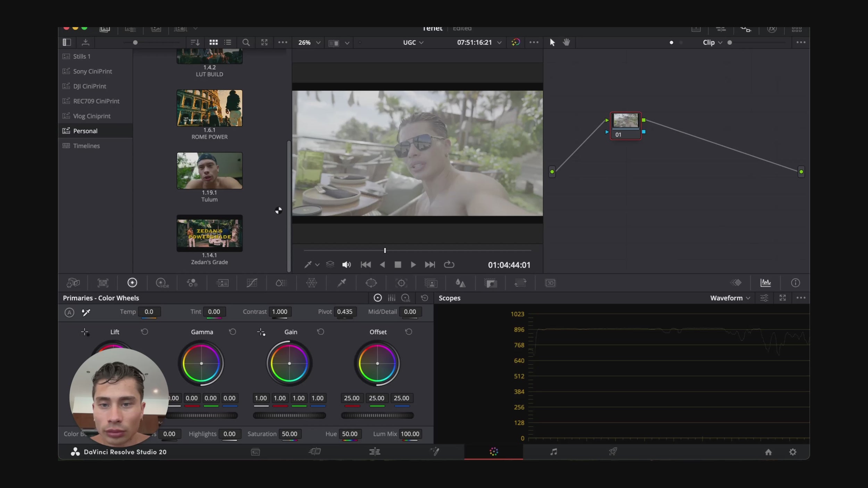Open the Power Window palette

pyautogui.click(x=371, y=283)
